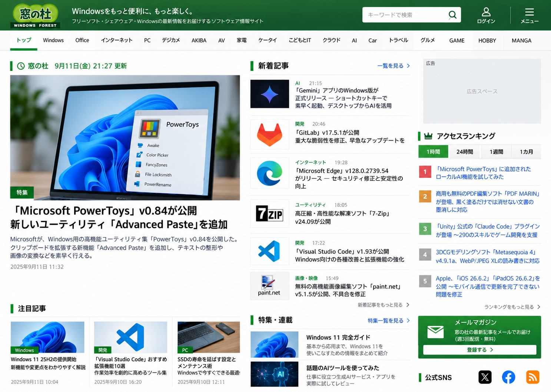
Task: Click ranking number 3 badge
Action: [x=425, y=229]
